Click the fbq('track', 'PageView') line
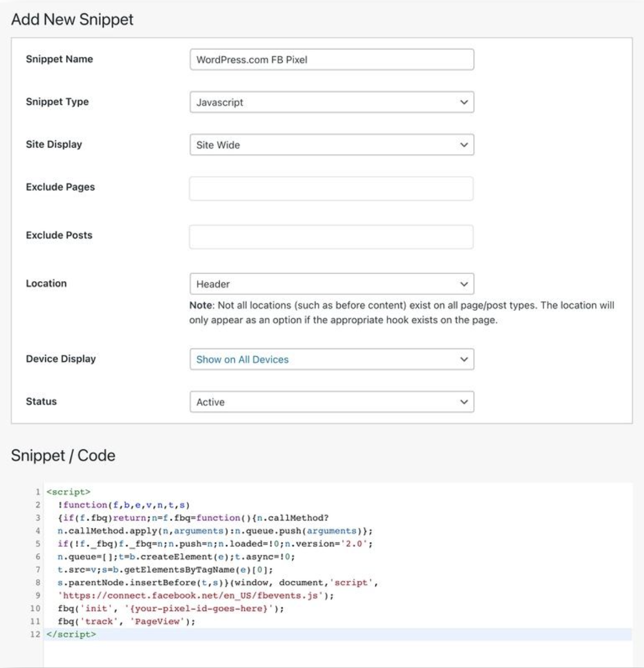644x668 pixels. pyautogui.click(x=126, y=621)
